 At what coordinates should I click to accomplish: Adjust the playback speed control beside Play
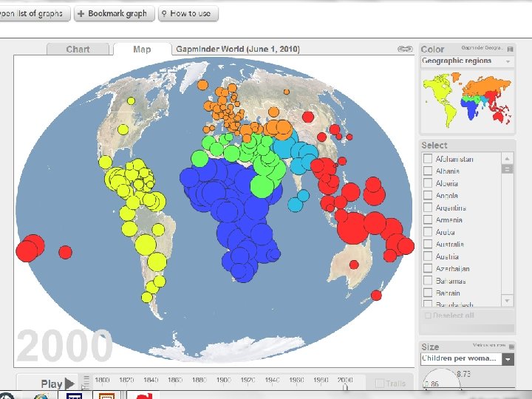[86, 383]
